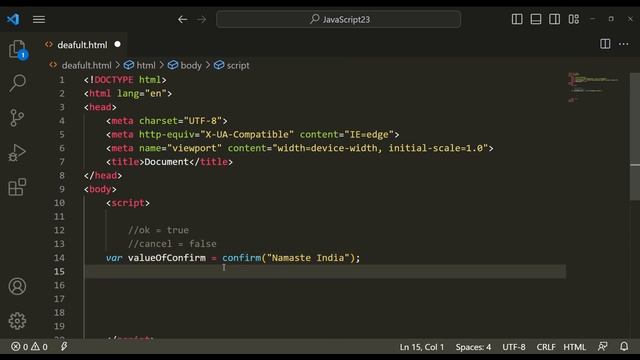
Task: Toggle the primary side bar layout icon
Action: pyautogui.click(x=517, y=19)
